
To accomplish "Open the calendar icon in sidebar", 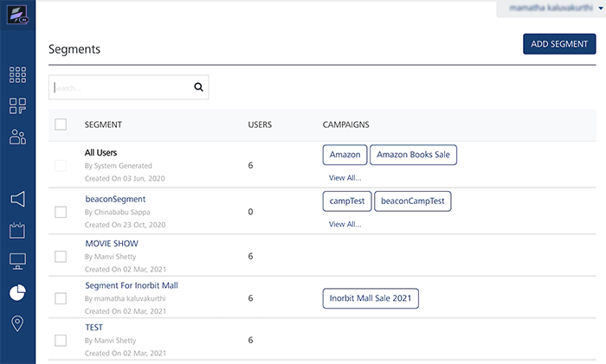I will (x=17, y=230).
